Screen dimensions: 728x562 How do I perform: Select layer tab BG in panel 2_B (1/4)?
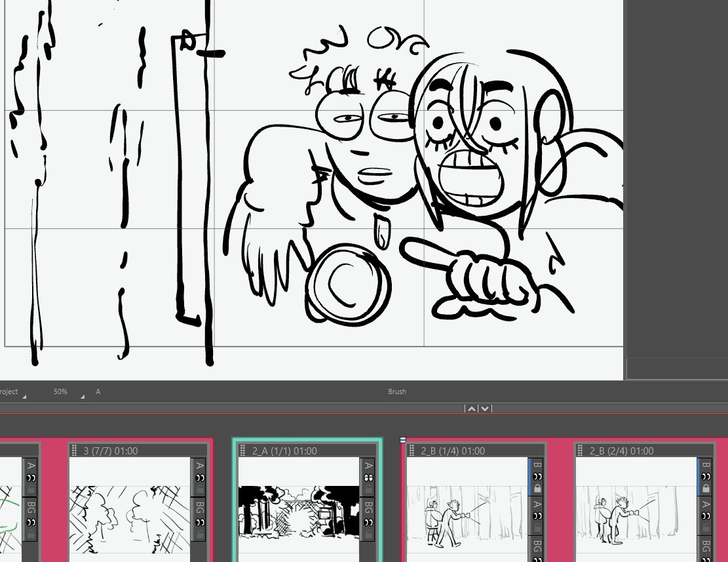[x=537, y=546]
